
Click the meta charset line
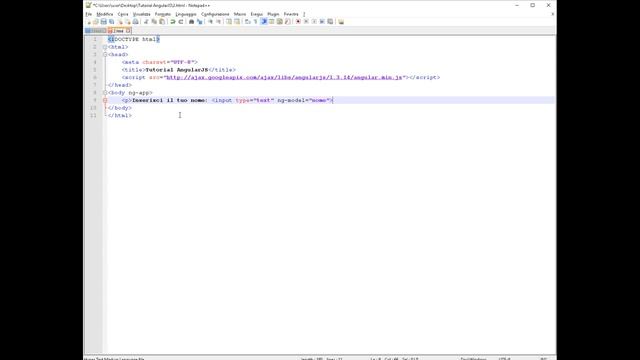[160, 62]
